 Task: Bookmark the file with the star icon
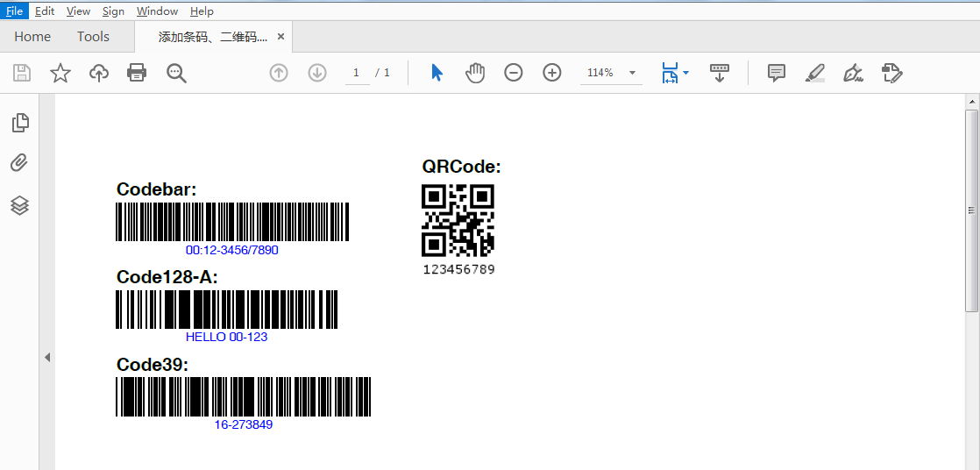[x=60, y=73]
